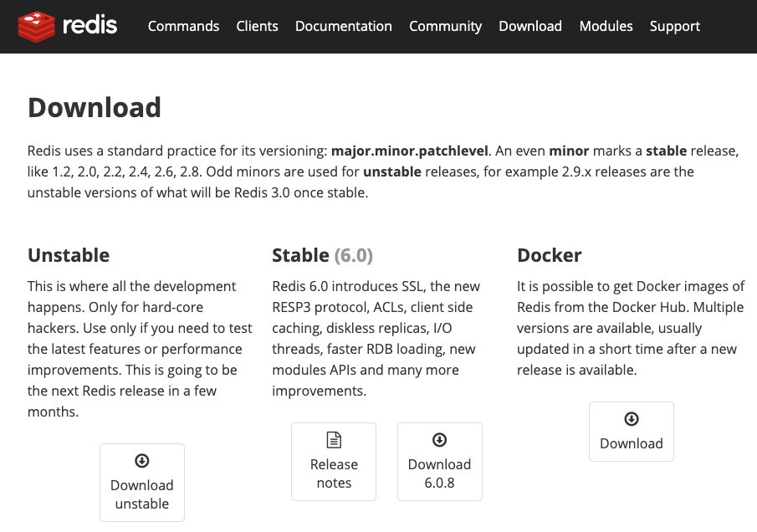Screen dimensions: 757x532
Task: Select Community in the top menu
Action: (445, 26)
